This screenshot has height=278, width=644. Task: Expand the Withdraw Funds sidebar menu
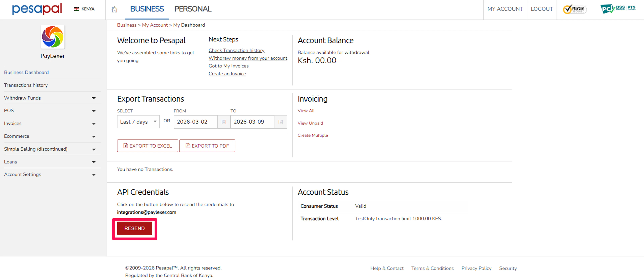click(94, 98)
